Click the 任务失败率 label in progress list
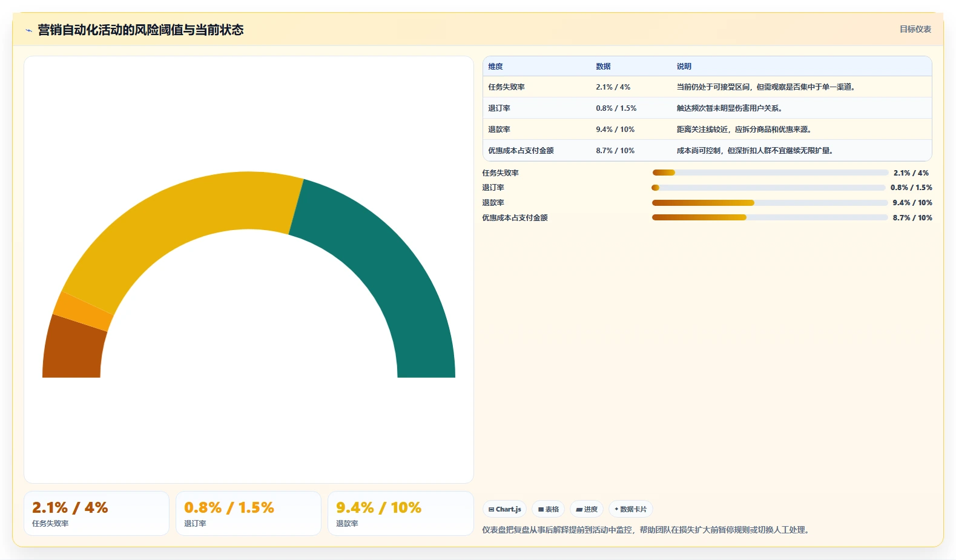This screenshot has width=956, height=560. click(x=501, y=173)
